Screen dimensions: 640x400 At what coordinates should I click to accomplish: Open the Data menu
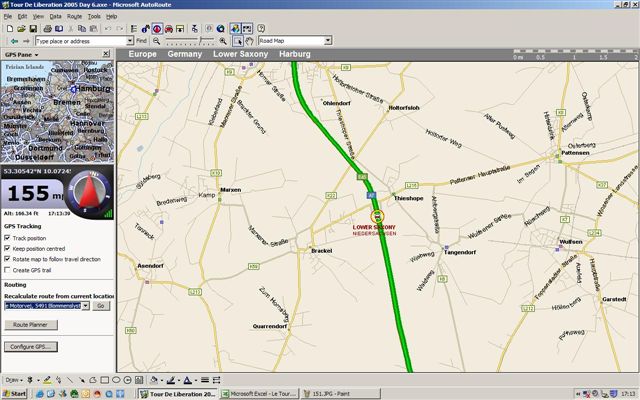coord(56,17)
